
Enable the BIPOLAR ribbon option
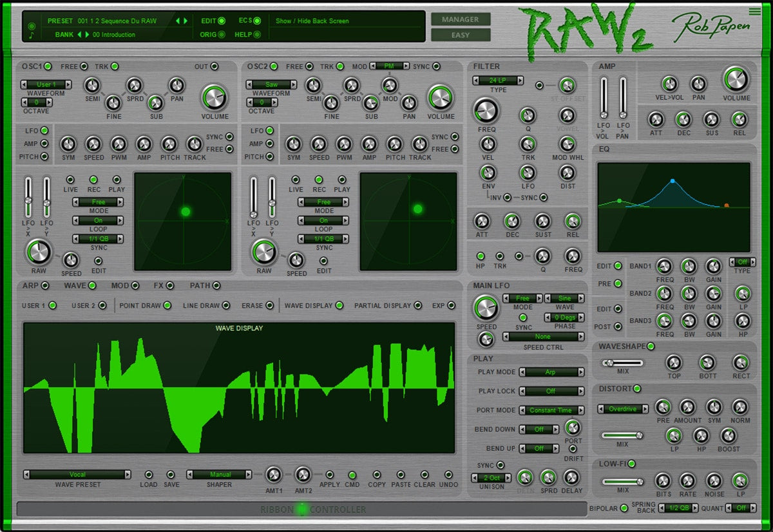[624, 508]
